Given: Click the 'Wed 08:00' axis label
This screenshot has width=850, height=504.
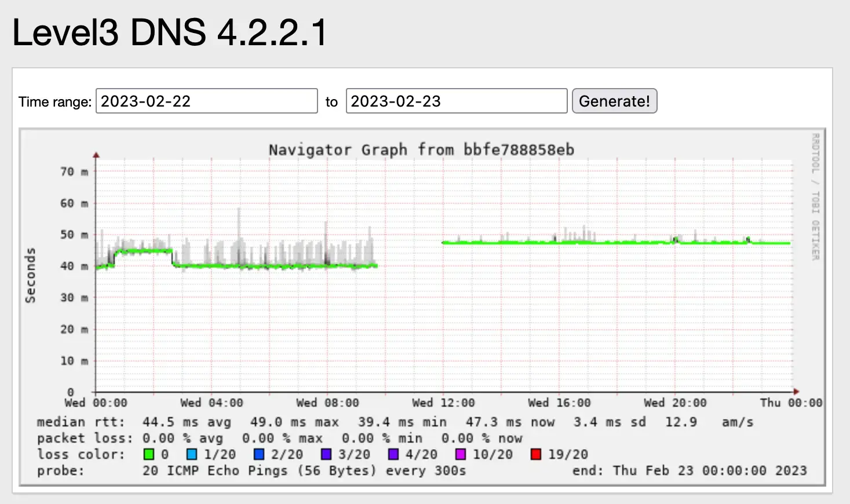Looking at the screenshot, I should coord(327,403).
